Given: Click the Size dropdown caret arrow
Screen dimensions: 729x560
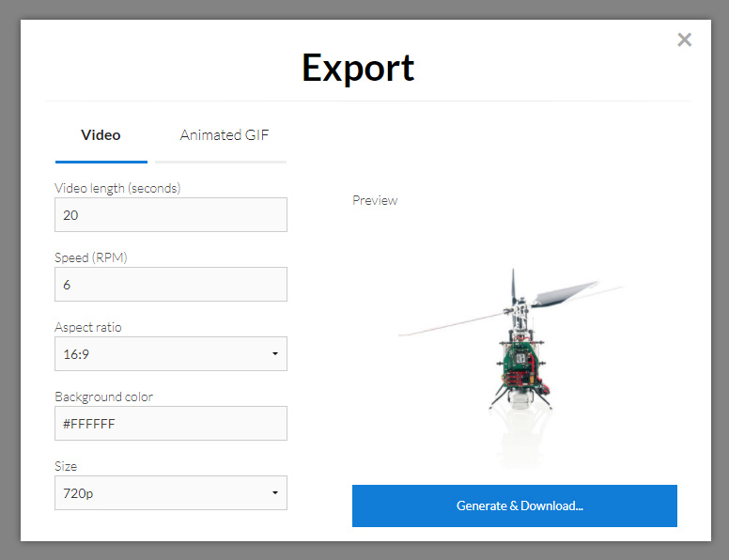Looking at the screenshot, I should [274, 493].
